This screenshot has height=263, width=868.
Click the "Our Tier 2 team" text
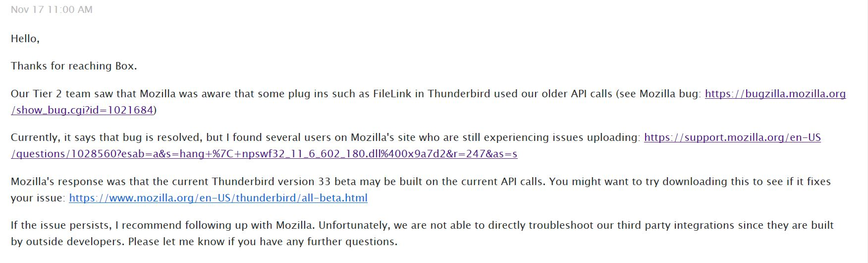(51, 94)
